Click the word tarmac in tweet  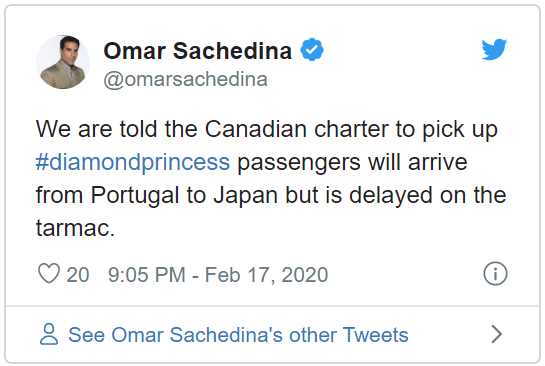click(75, 228)
